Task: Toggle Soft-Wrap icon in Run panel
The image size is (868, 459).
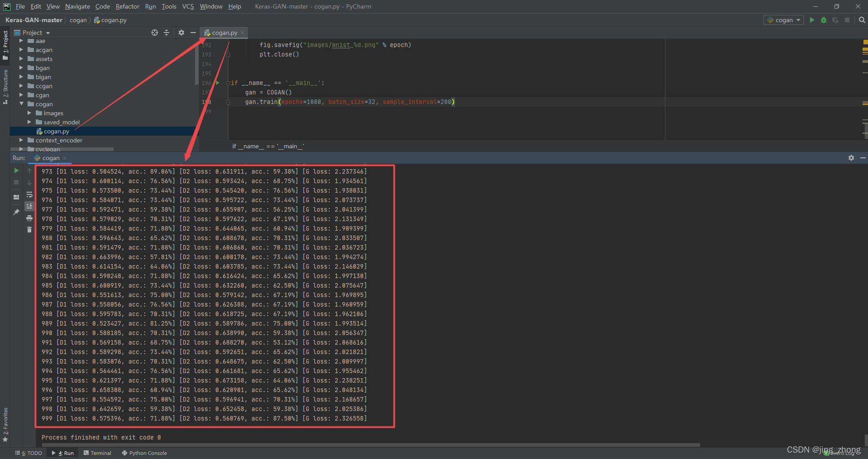Action: [x=29, y=194]
